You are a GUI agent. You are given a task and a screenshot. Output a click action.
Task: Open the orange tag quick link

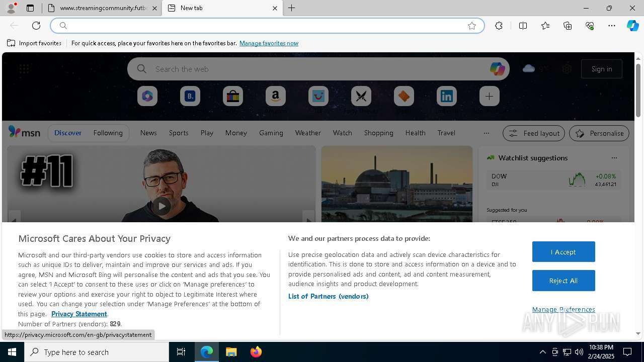404,96
